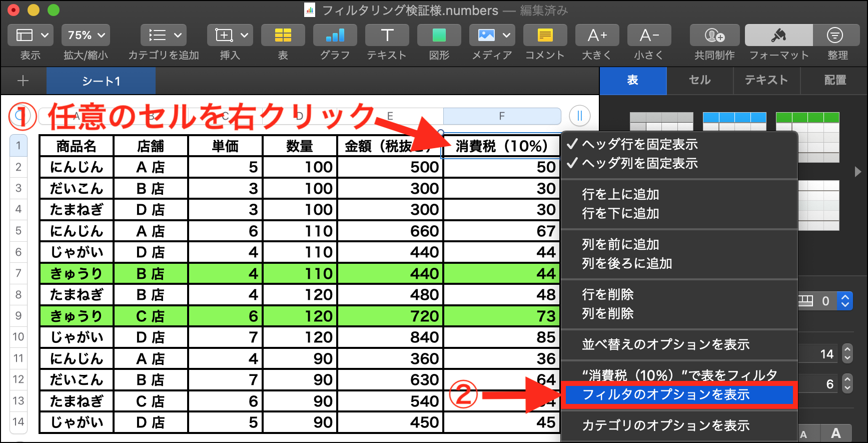The width and height of the screenshot is (868, 443).
Task: Add a comment with コメント icon
Action: pos(545,35)
